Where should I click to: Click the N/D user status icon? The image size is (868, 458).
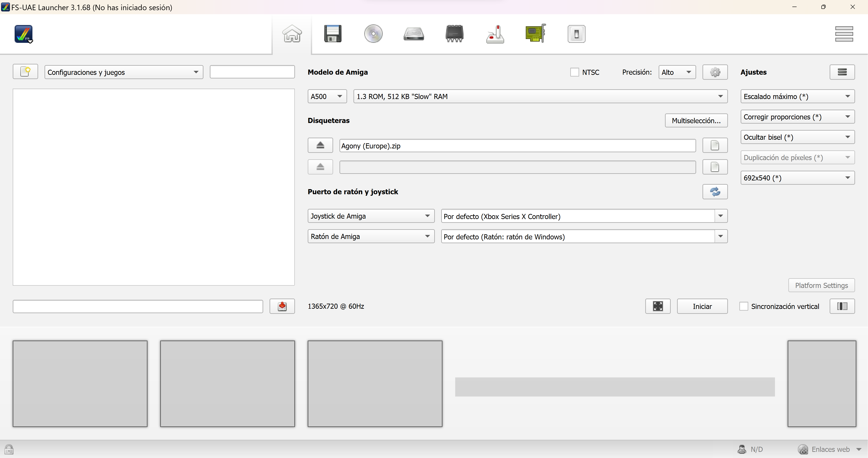[742, 449]
